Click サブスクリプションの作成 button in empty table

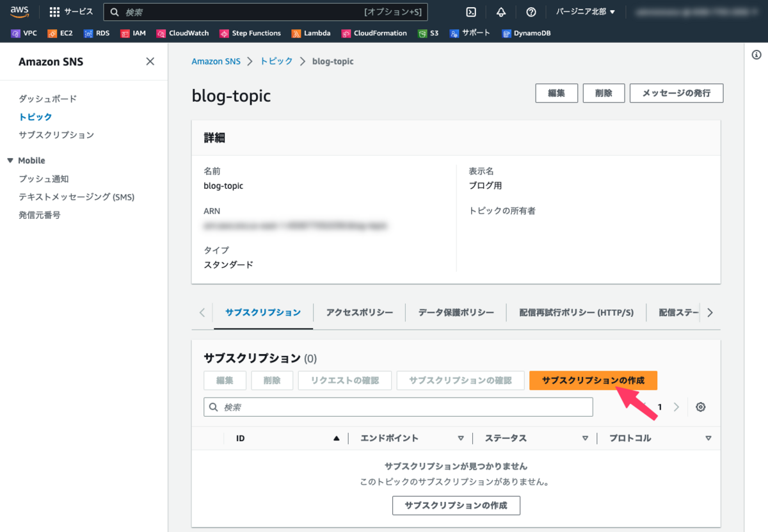(x=456, y=505)
